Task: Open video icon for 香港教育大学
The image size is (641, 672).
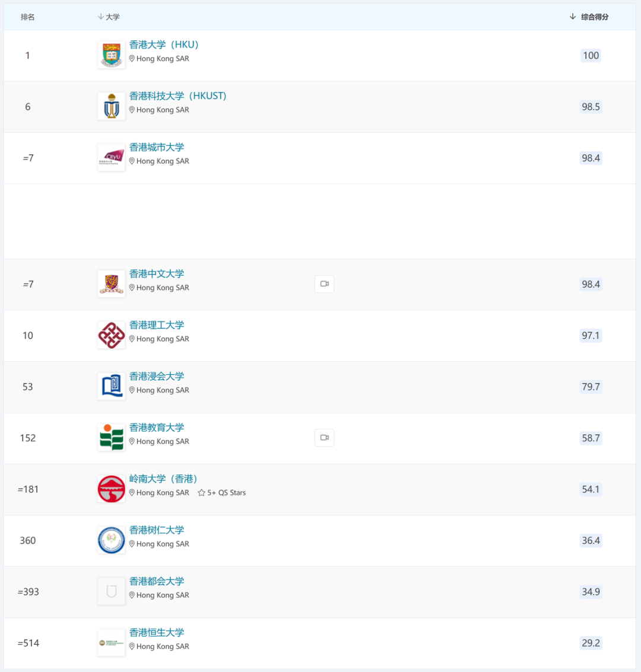Action: click(x=324, y=438)
